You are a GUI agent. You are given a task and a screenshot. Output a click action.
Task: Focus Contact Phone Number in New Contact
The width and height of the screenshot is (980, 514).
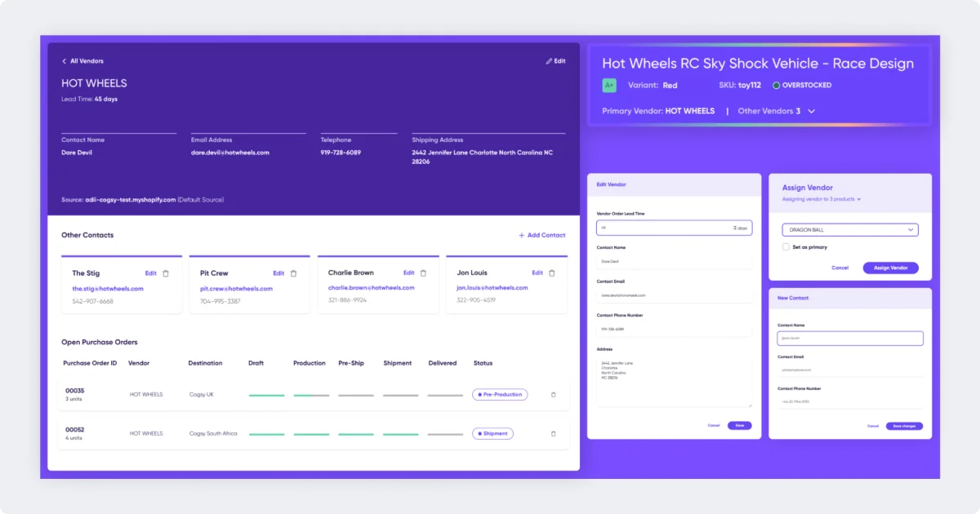[850, 401]
